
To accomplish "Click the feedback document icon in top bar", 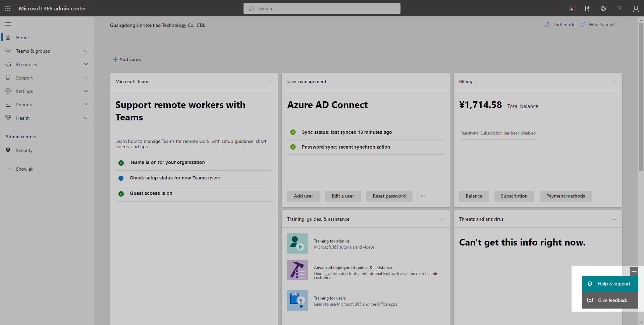I will pos(588,8).
